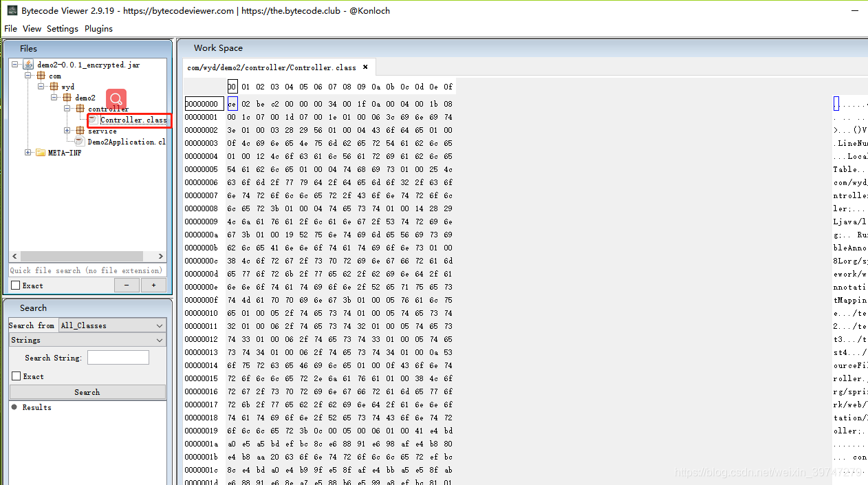Toggle Exact checkbox under file search

coord(15,285)
